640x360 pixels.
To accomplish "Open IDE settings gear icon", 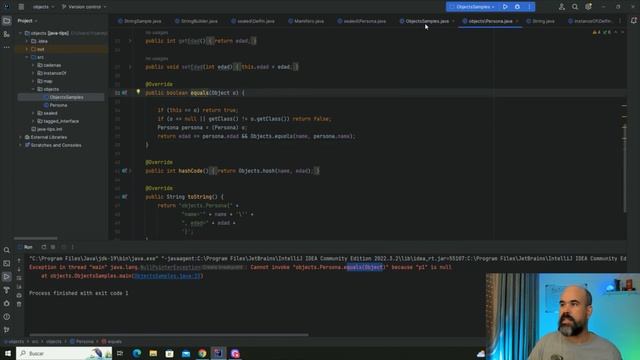I will pyautogui.click(x=588, y=7).
